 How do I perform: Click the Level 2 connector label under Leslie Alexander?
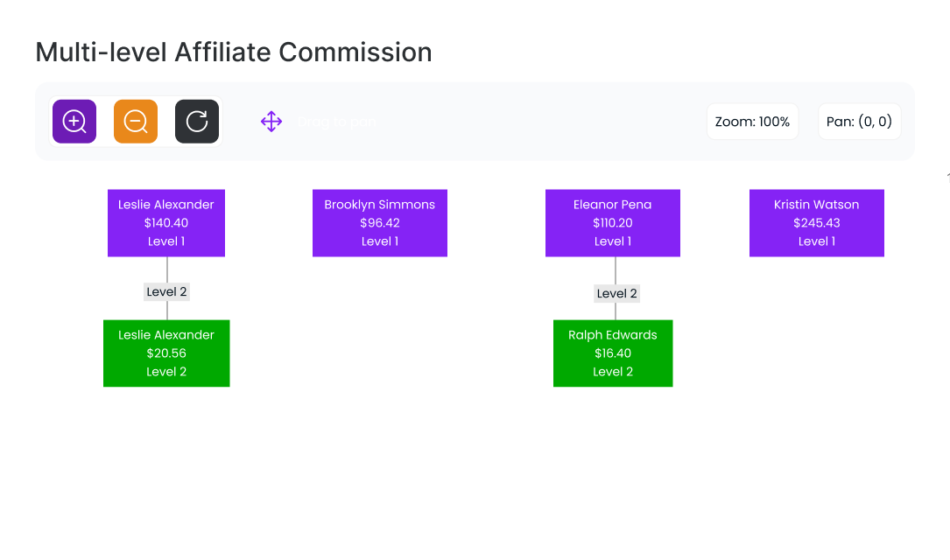(x=166, y=292)
